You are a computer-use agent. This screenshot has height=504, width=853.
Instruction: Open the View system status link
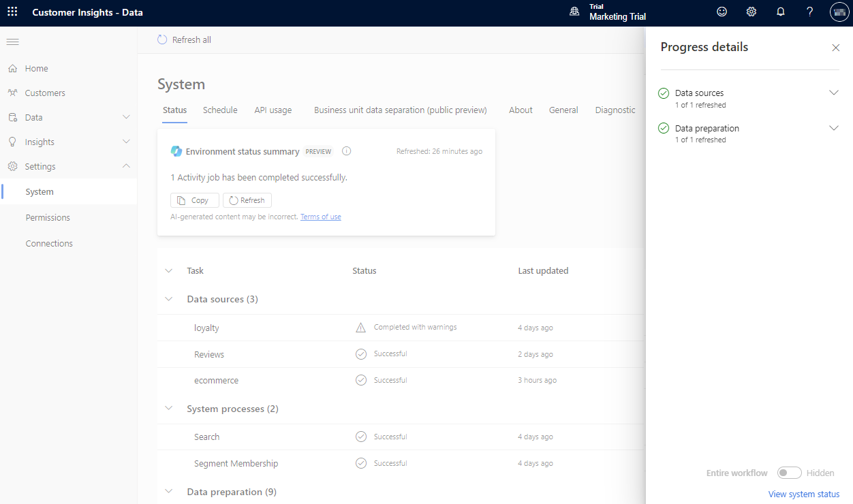point(804,494)
